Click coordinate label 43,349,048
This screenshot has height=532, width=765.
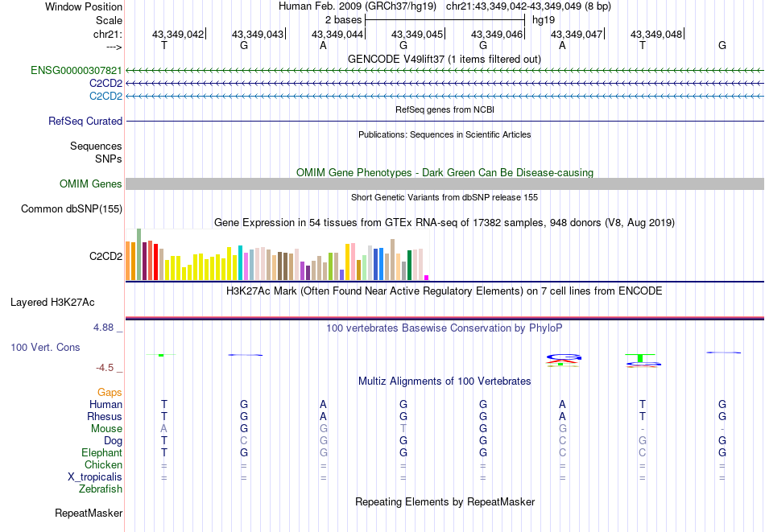point(656,34)
